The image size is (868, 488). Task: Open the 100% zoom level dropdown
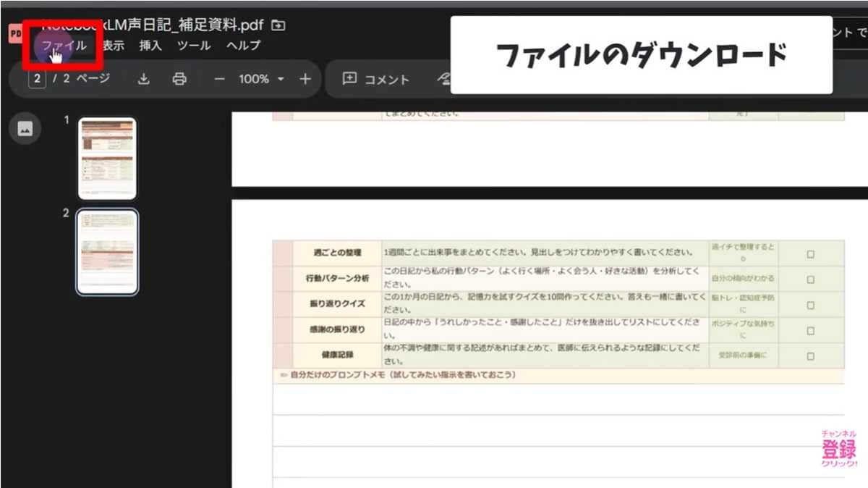pyautogui.click(x=261, y=79)
